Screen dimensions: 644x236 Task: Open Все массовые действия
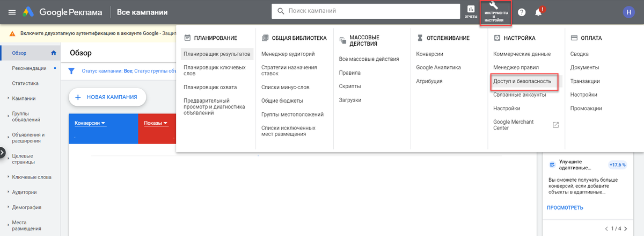[x=369, y=59]
